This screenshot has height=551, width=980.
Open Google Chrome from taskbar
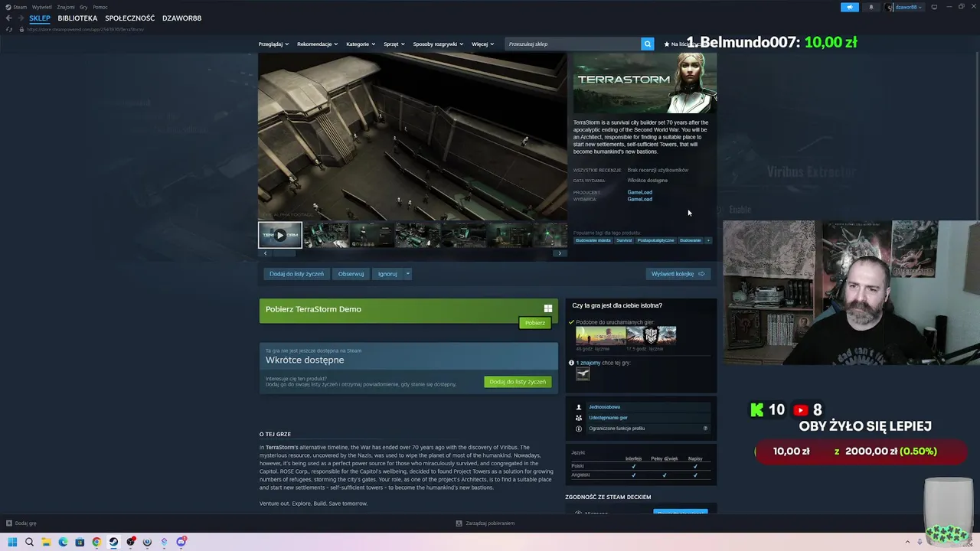click(x=96, y=542)
